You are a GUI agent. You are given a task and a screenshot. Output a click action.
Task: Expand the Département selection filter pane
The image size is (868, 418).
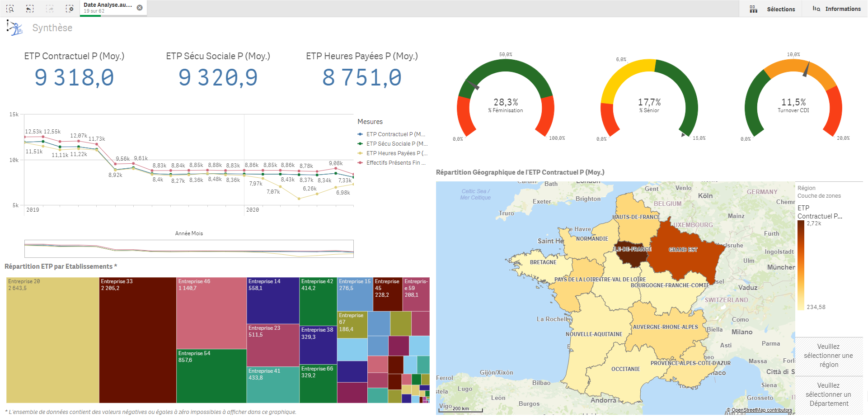pos(828,394)
